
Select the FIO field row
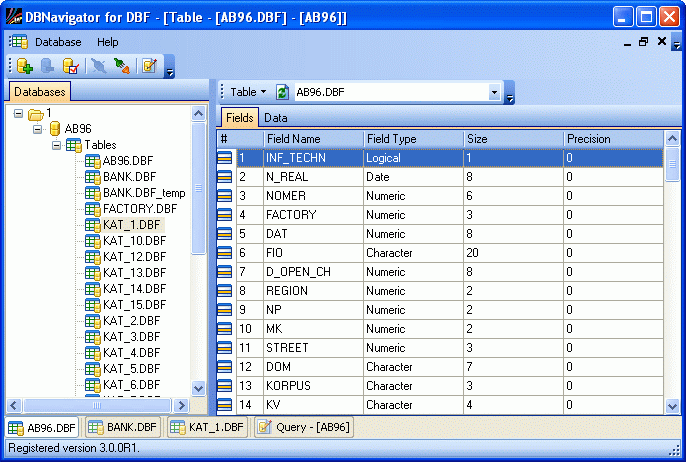click(440, 253)
